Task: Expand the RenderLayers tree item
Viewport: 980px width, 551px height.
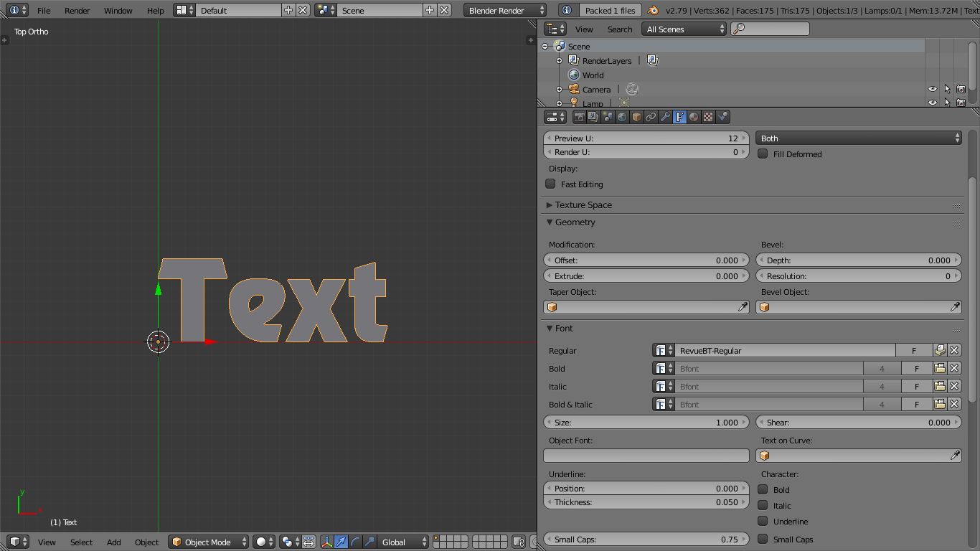Action: pos(560,61)
